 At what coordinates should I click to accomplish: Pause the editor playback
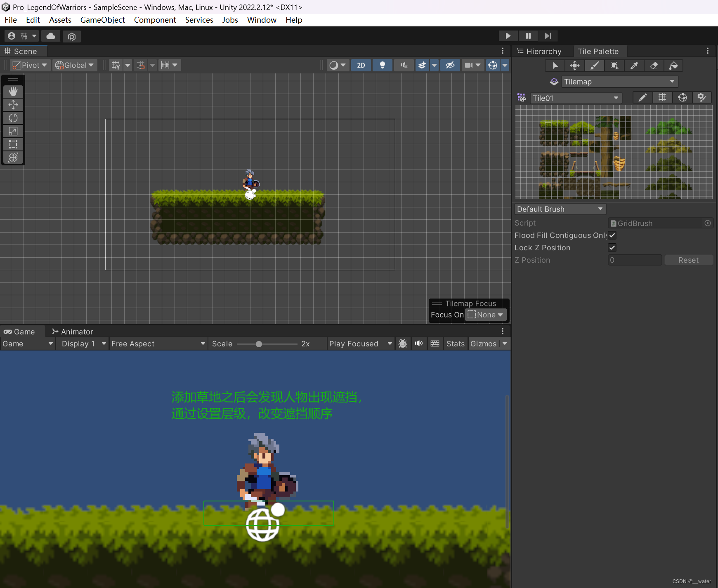click(528, 36)
